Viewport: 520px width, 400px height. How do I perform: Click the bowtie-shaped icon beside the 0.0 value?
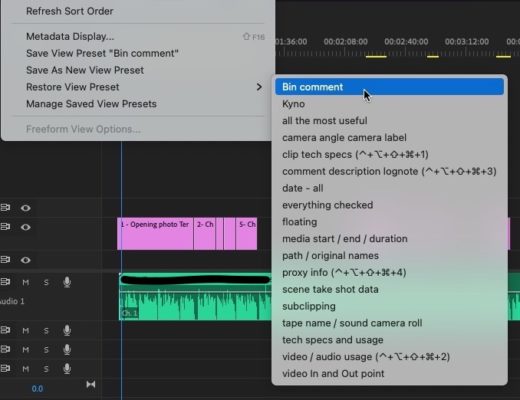pos(91,384)
